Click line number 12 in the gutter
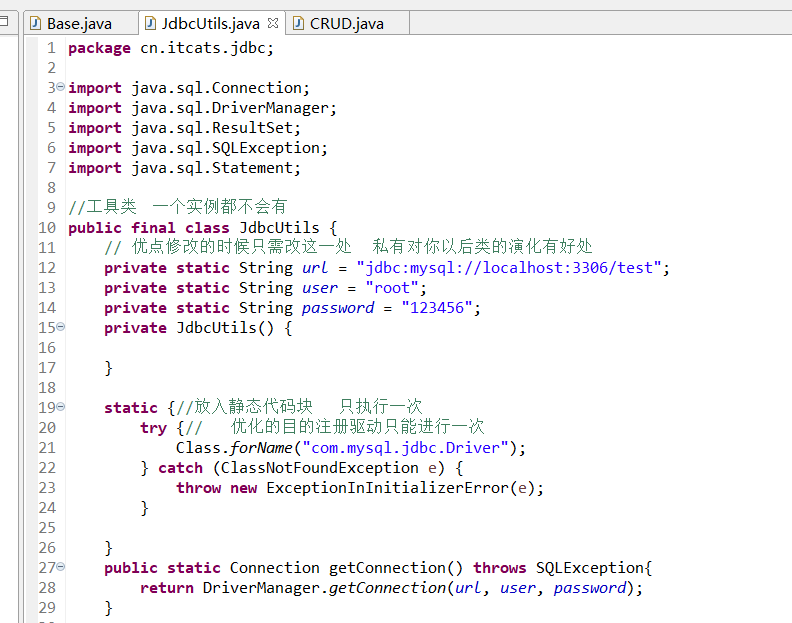 point(47,268)
